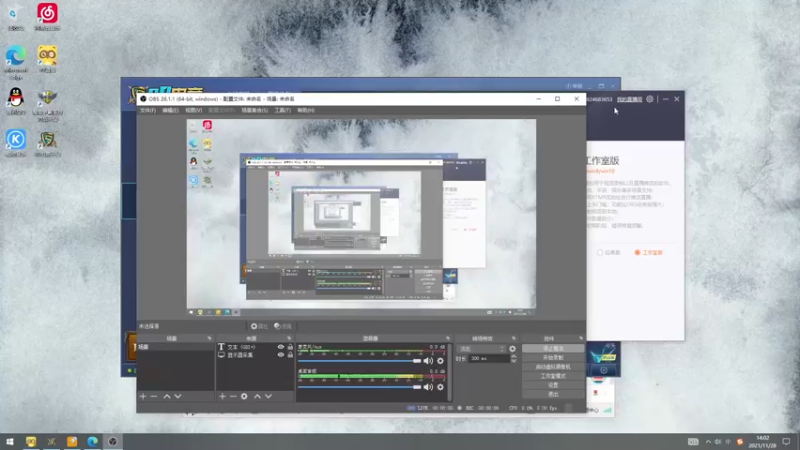Open the blue K Kugou desktop icon

(16, 143)
